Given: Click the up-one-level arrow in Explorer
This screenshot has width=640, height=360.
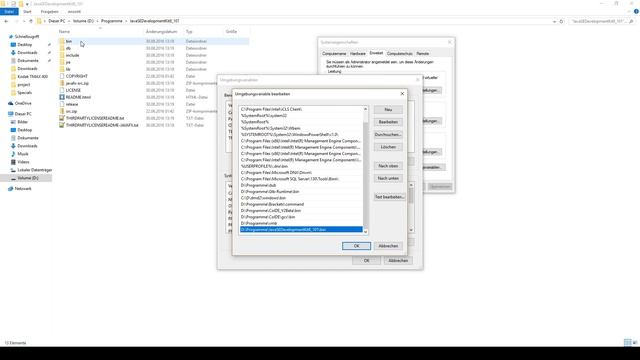Looking at the screenshot, I should (31, 21).
